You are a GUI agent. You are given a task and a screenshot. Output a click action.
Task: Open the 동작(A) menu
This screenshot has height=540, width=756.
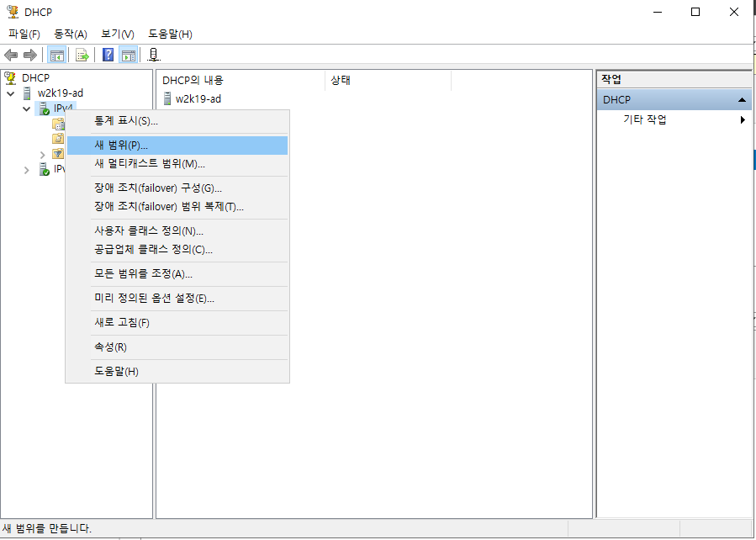pyautogui.click(x=71, y=34)
